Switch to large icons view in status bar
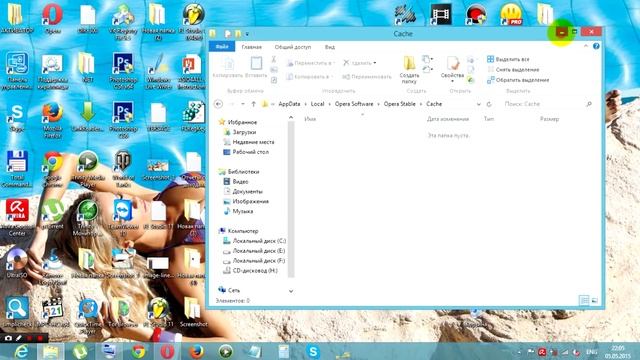Viewport: 640px width, 360px height. [594, 300]
